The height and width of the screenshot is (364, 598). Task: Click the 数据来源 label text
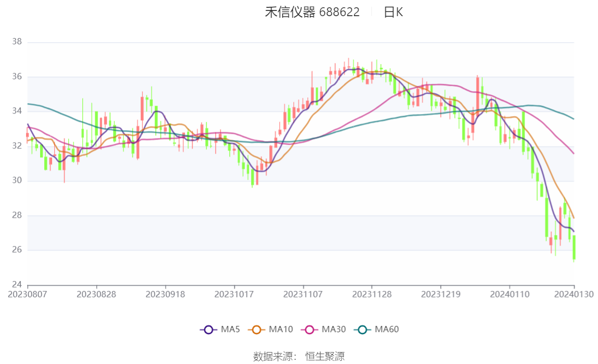[275, 356]
